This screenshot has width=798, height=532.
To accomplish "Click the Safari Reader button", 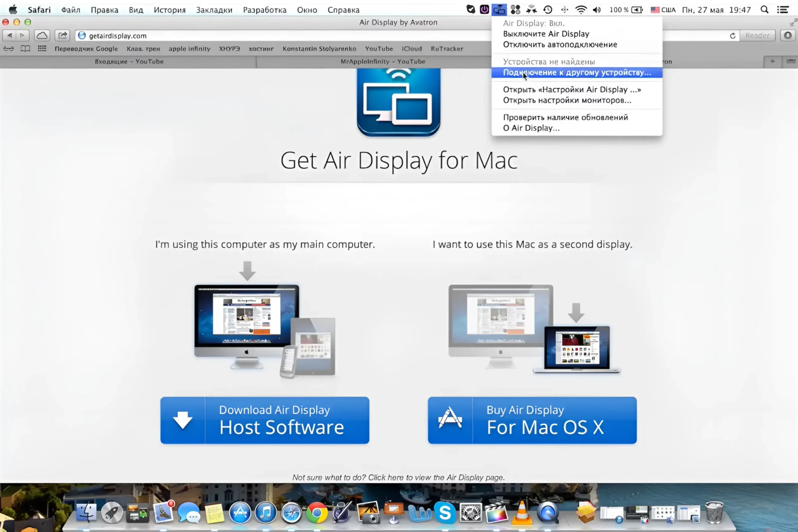I will (757, 36).
